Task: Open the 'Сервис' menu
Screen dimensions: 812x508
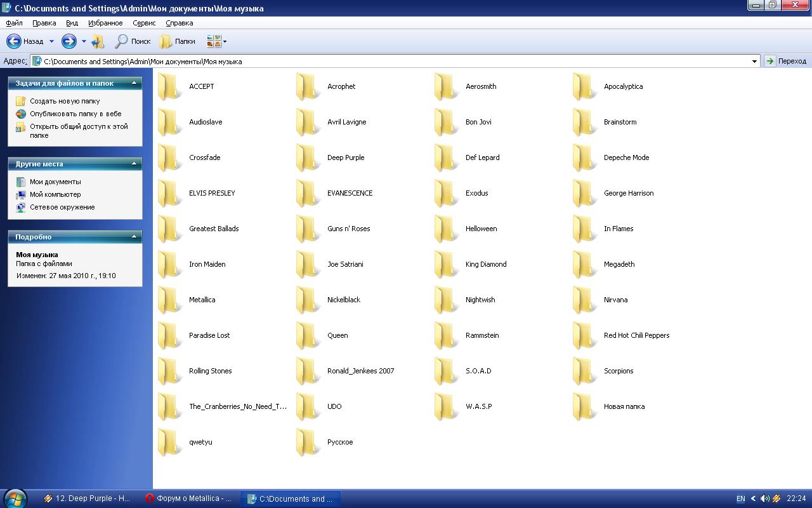Action: [144, 23]
